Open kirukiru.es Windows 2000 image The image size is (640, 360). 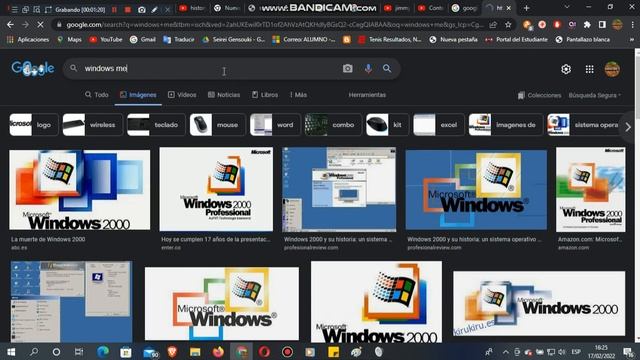(x=539, y=303)
